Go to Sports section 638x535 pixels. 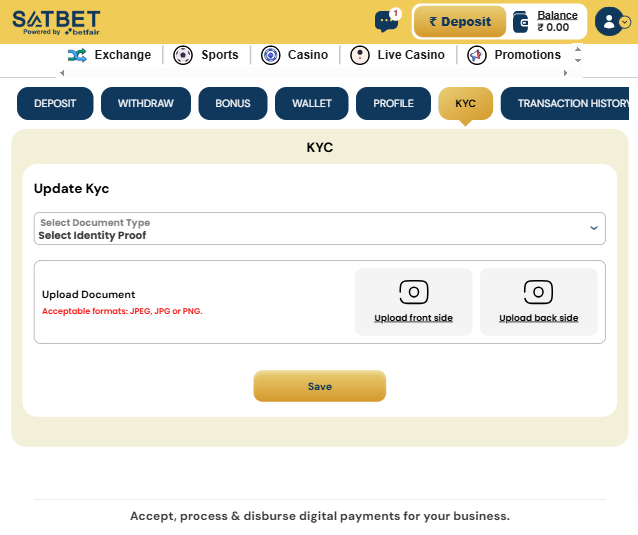click(220, 55)
